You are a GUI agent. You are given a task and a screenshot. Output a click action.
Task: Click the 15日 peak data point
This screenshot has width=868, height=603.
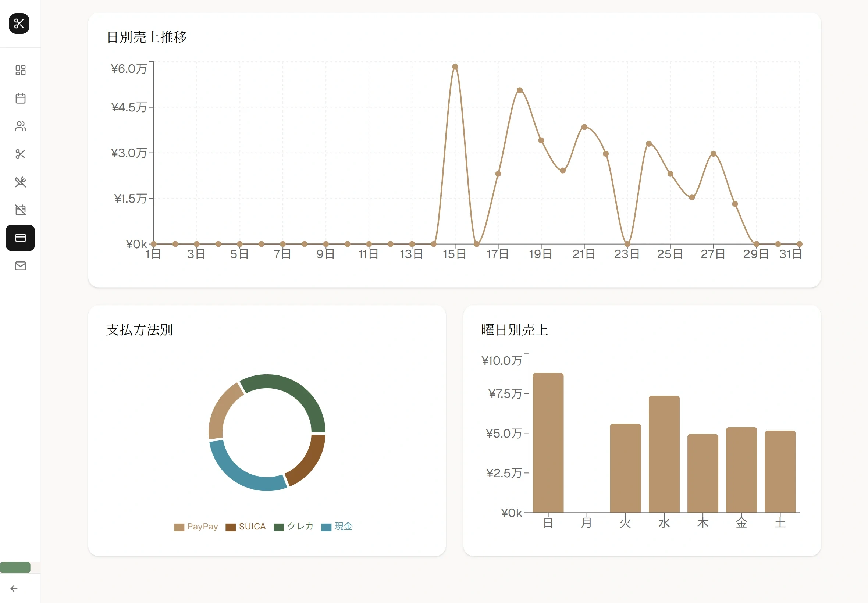(x=455, y=67)
